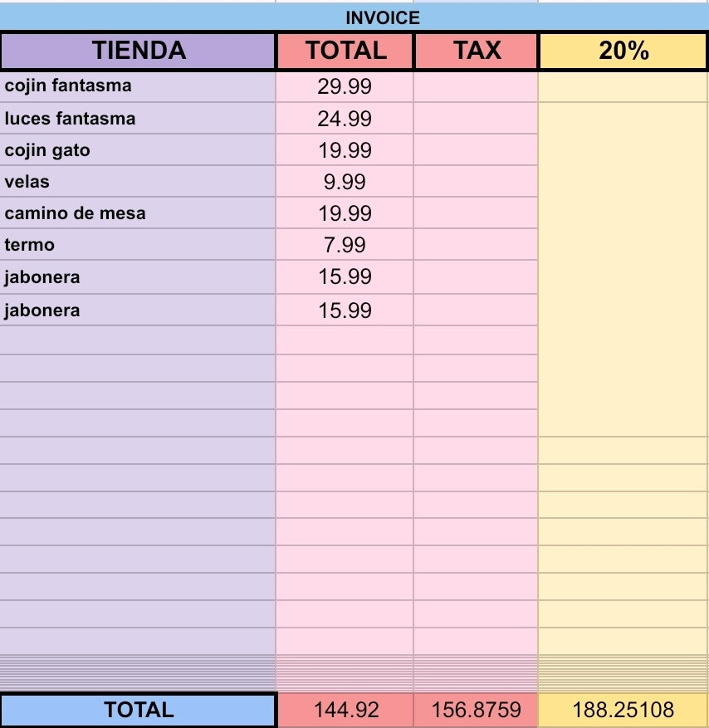The image size is (709, 728).
Task: Click the luces fantasma item cell
Action: (x=138, y=119)
